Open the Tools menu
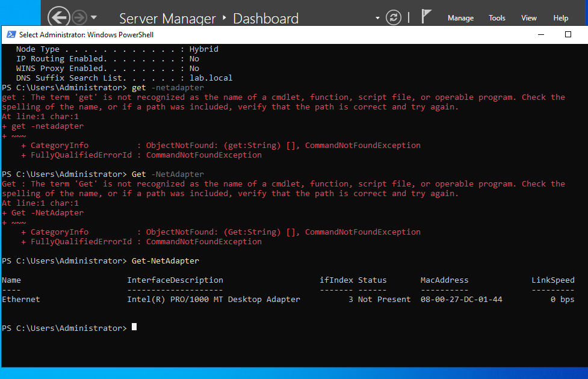This screenshot has width=588, height=379. point(497,18)
